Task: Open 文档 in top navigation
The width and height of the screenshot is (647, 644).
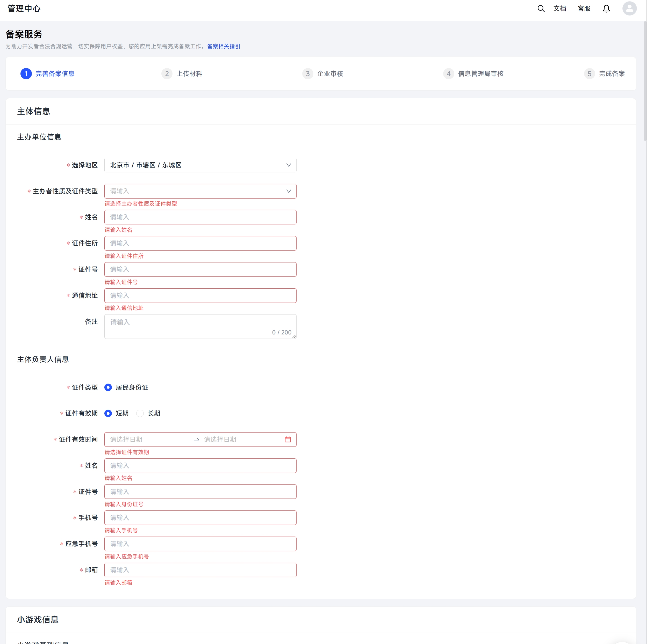Action: 560,9
